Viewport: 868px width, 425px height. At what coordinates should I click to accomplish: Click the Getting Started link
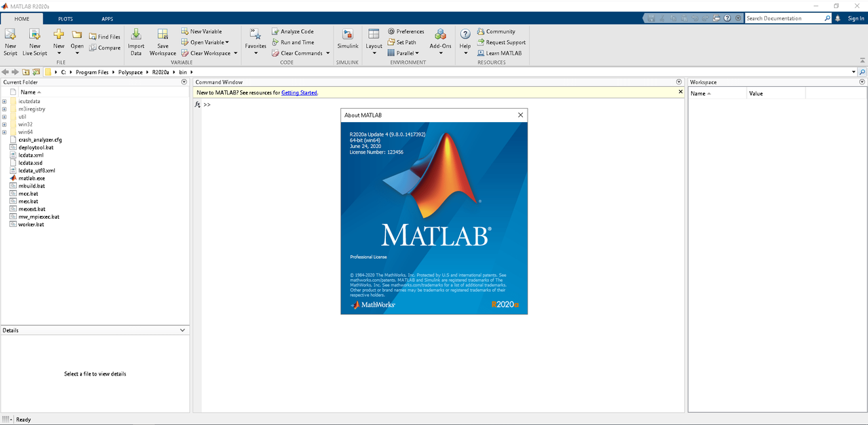tap(299, 92)
